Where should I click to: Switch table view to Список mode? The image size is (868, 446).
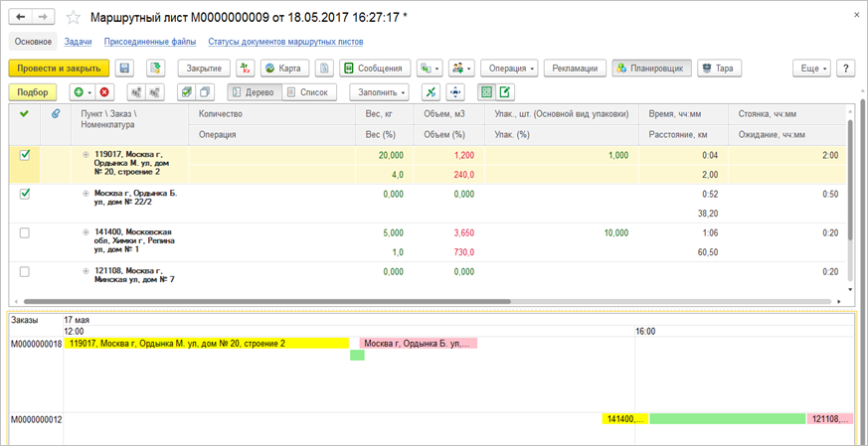pyautogui.click(x=307, y=92)
